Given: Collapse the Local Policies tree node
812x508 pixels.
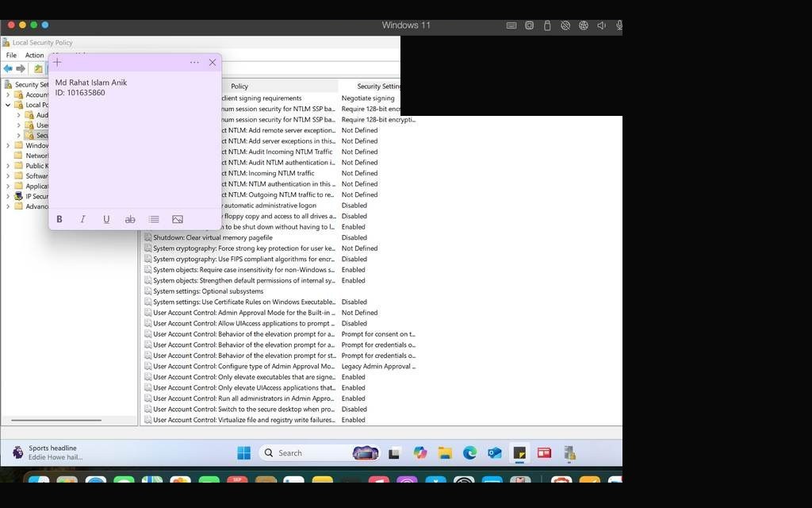Looking at the screenshot, I should [8, 105].
